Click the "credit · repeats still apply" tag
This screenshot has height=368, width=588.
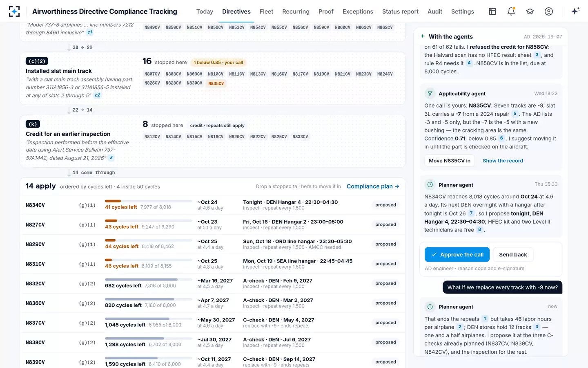(217, 126)
